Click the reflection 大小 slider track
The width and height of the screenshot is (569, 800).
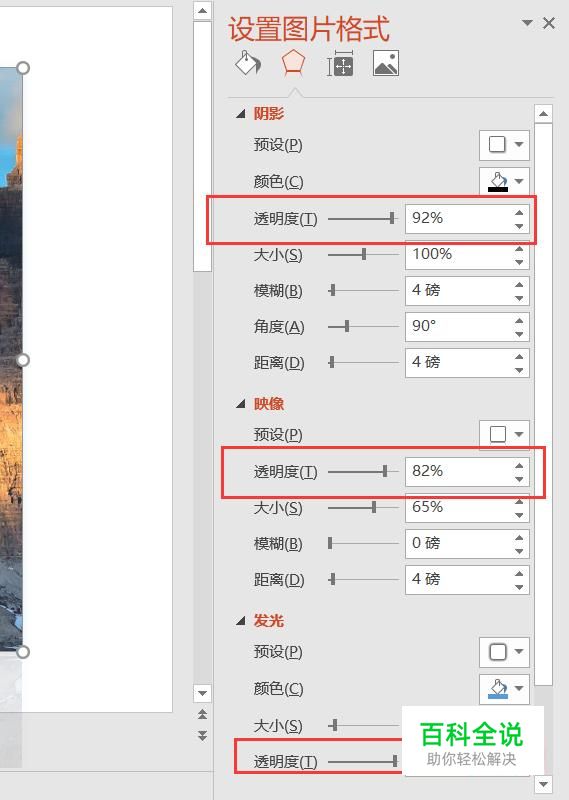pyautogui.click(x=363, y=507)
